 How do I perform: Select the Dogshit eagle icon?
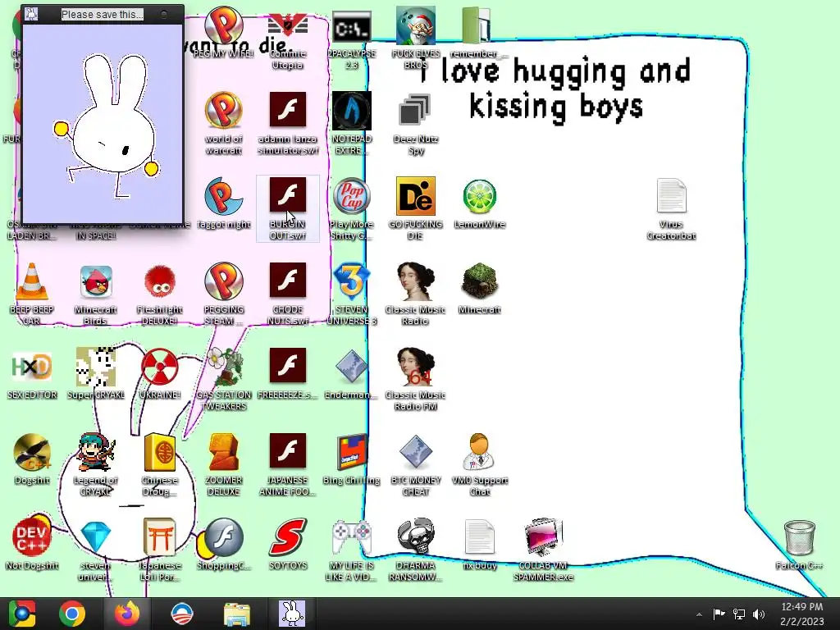[x=32, y=459]
